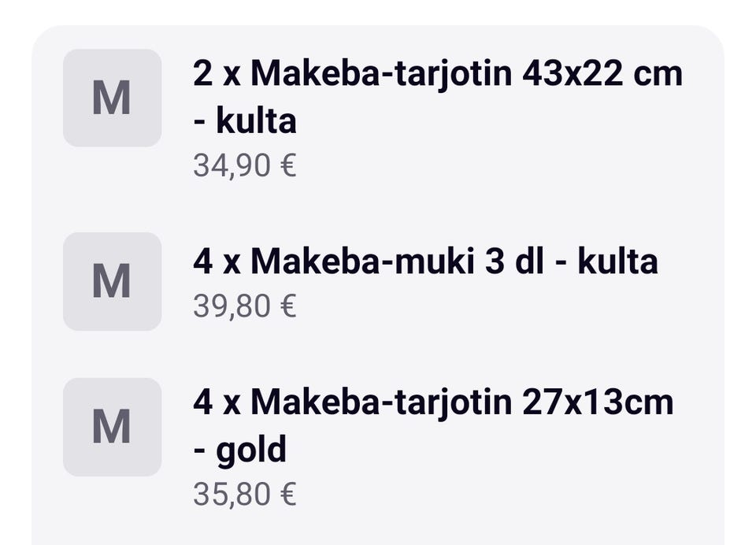Open the Makeba-muki 3 dl kulta listing

425,259
